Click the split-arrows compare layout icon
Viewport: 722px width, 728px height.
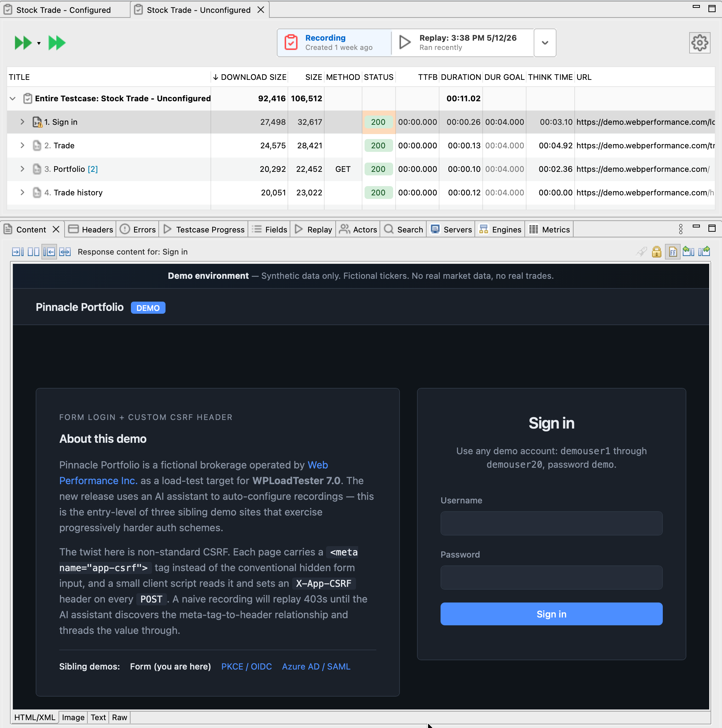tap(65, 252)
